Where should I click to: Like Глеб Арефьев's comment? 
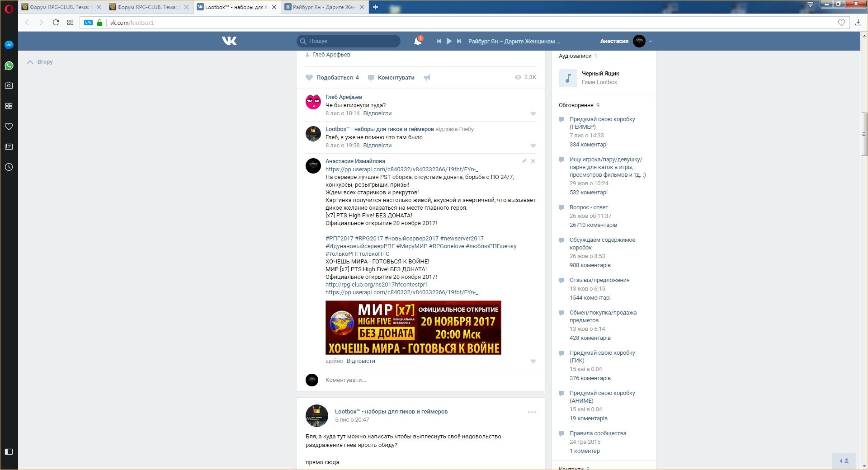533,114
